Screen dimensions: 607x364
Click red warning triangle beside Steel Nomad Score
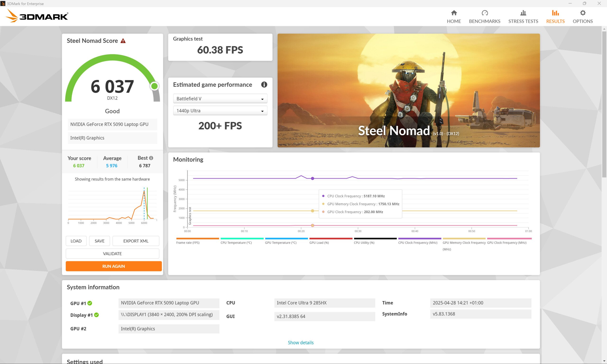[123, 41]
